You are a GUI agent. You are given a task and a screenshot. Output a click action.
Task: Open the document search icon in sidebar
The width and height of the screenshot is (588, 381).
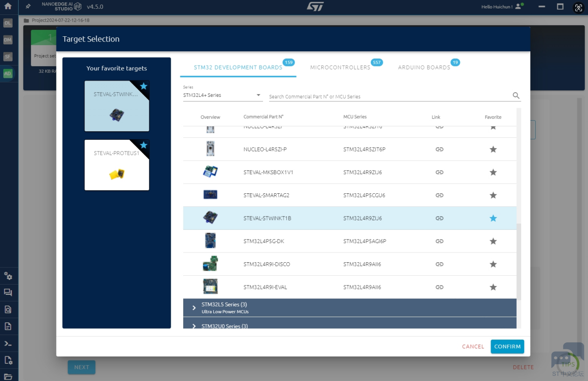(x=8, y=309)
